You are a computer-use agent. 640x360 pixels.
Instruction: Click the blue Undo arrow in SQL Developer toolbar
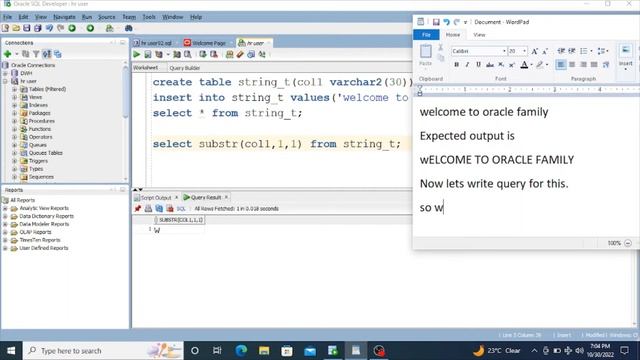tap(49, 28)
